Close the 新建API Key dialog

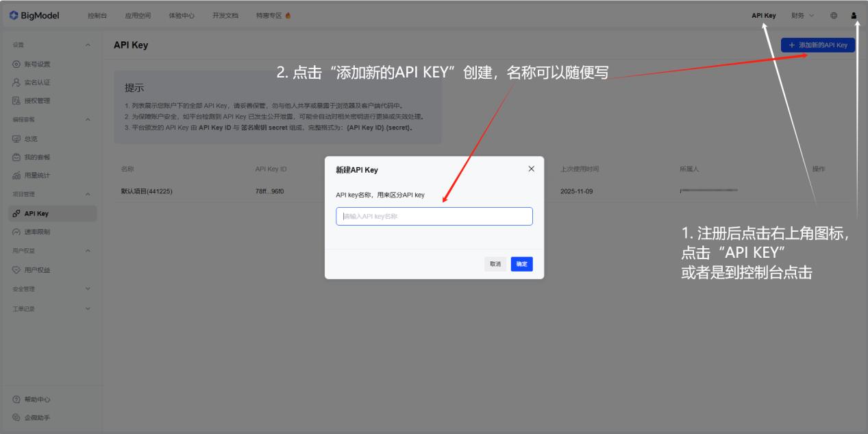click(532, 168)
